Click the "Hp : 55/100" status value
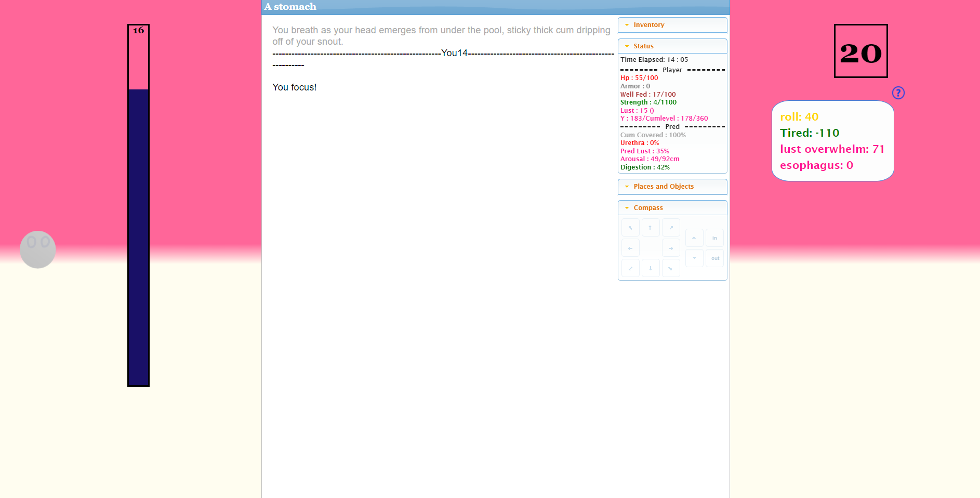Image resolution: width=980 pixels, height=498 pixels. (x=639, y=78)
